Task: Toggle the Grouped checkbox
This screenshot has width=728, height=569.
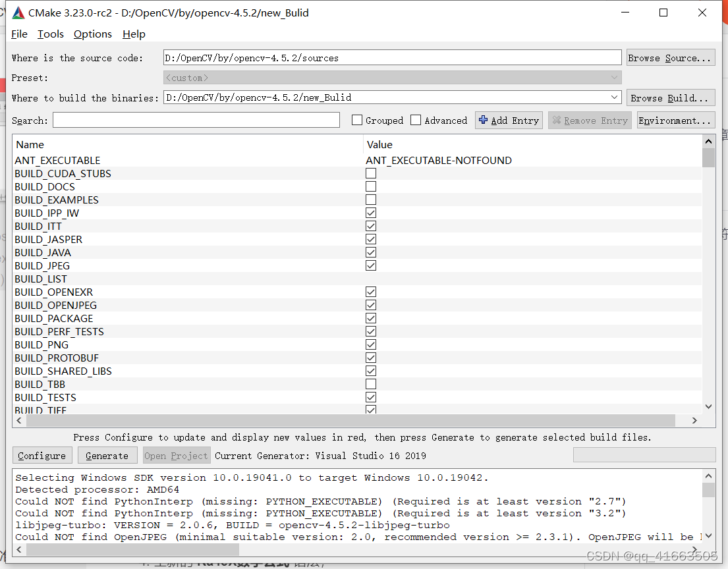Action: click(357, 121)
